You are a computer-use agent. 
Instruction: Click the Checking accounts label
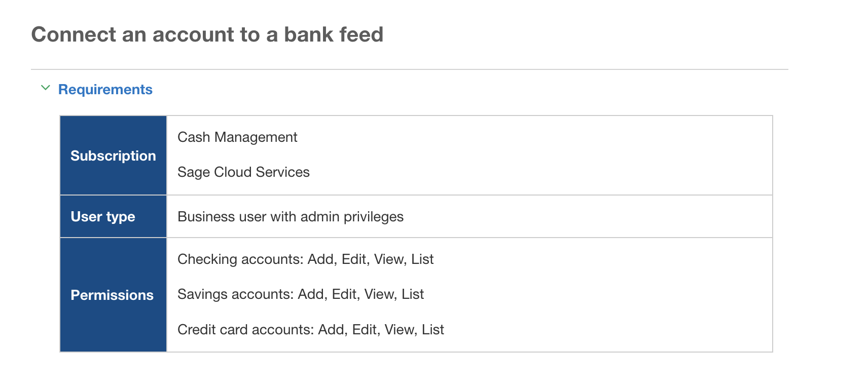(240, 259)
